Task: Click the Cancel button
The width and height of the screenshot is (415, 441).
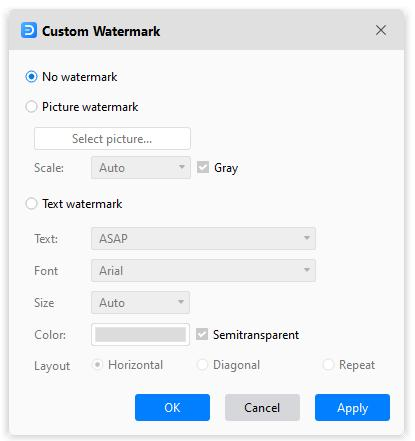Action: pyautogui.click(x=262, y=407)
